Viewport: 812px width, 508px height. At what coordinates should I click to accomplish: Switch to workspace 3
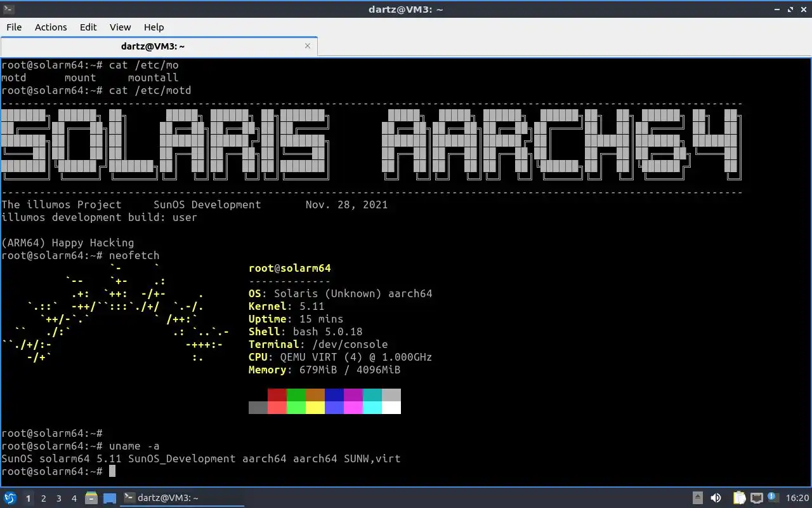click(58, 498)
